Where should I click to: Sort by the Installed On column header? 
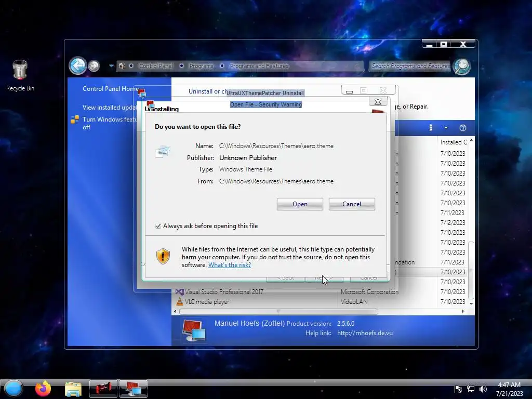point(454,142)
